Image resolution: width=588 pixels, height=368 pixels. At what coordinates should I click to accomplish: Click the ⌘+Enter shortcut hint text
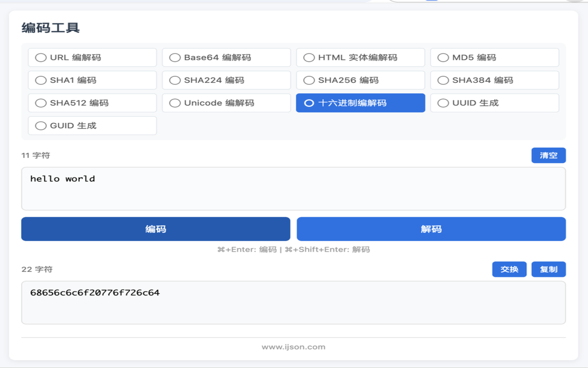[x=294, y=250]
